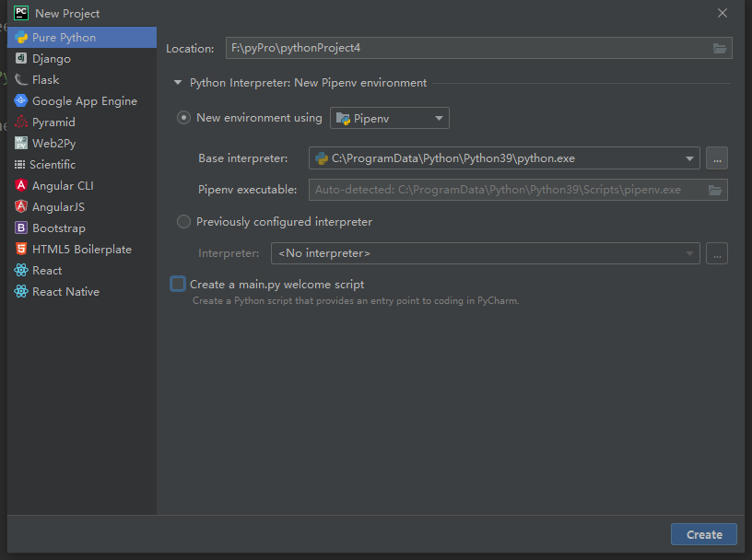
Task: Select Bootstrap project type
Action: 82,227
